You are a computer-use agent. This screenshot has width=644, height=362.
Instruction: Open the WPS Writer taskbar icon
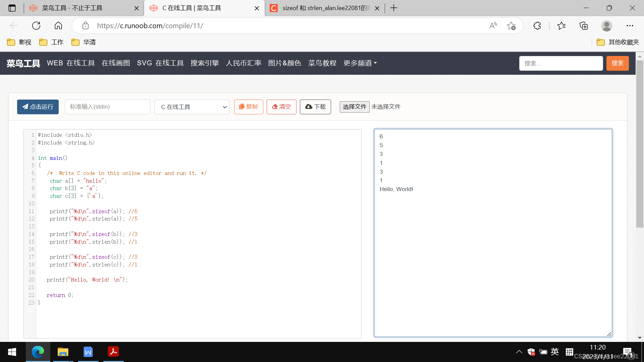click(x=88, y=352)
